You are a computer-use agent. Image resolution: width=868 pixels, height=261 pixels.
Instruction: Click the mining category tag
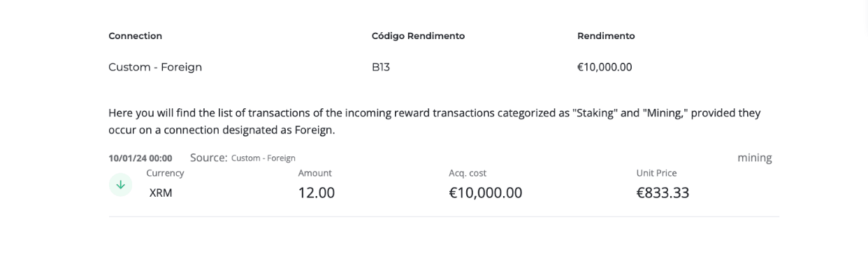coord(755,158)
